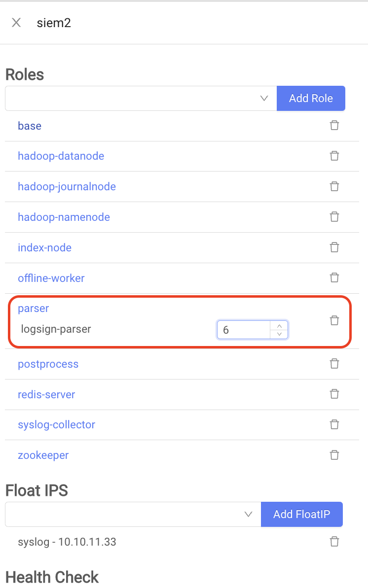Open the postprocess role link

coord(48,364)
